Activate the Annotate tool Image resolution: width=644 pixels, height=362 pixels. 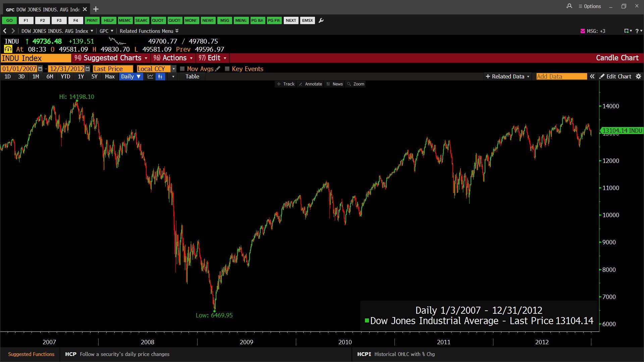click(311, 84)
